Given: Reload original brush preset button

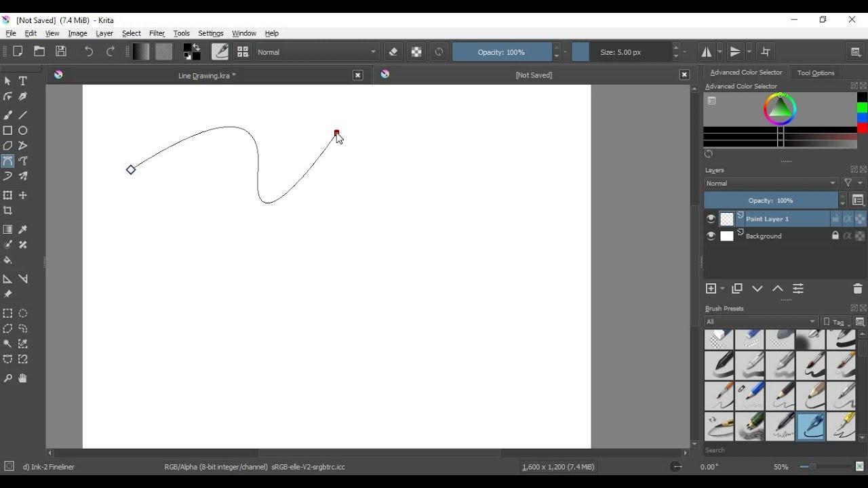Looking at the screenshot, I should (x=439, y=52).
